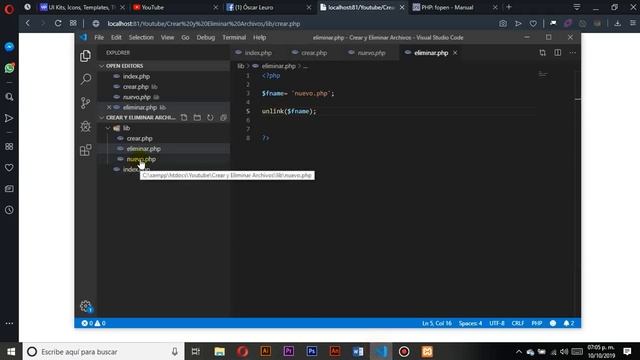Reload the page in Opera
The image size is (640, 360).
coord(58,23)
